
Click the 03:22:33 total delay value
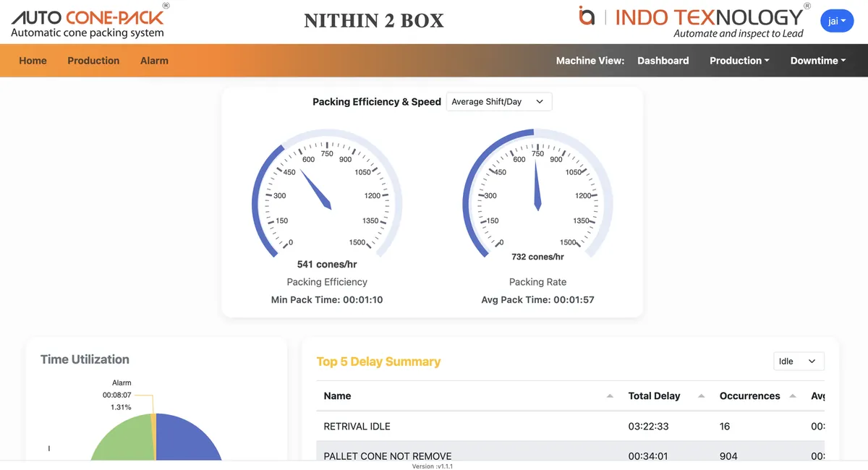(648, 427)
